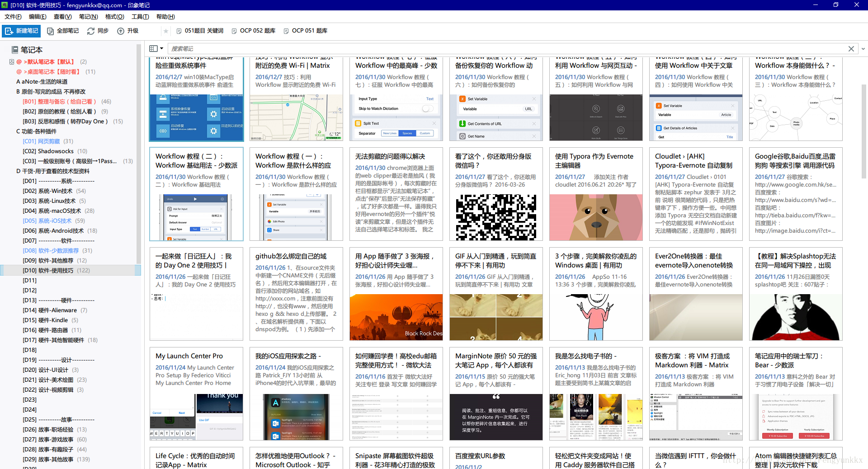Open note Cloudlet › [AHK] Typora-Evernote 自动复制
The width and height of the screenshot is (868, 469).
pos(696,194)
